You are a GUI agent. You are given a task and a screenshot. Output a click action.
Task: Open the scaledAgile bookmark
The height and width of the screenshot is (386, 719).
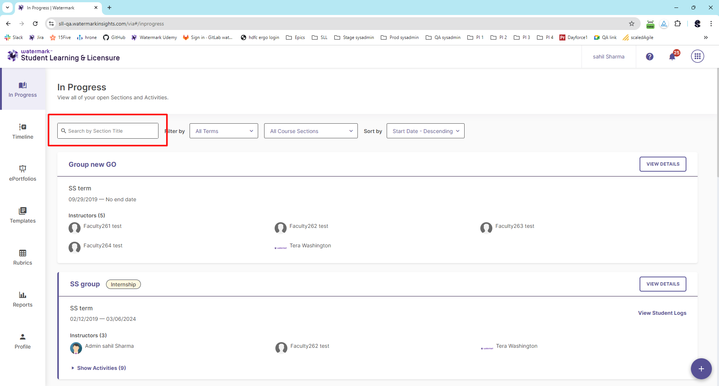(x=638, y=38)
